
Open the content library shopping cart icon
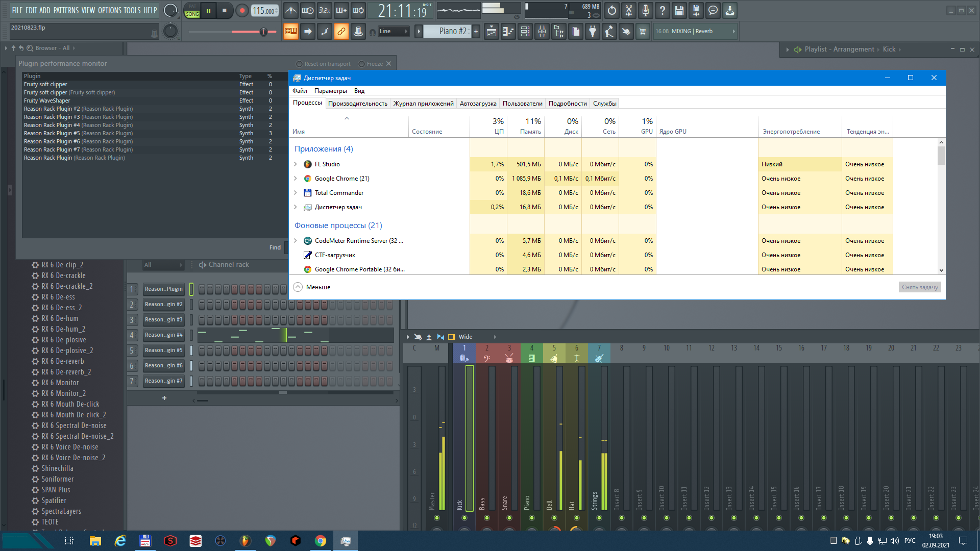tap(643, 32)
